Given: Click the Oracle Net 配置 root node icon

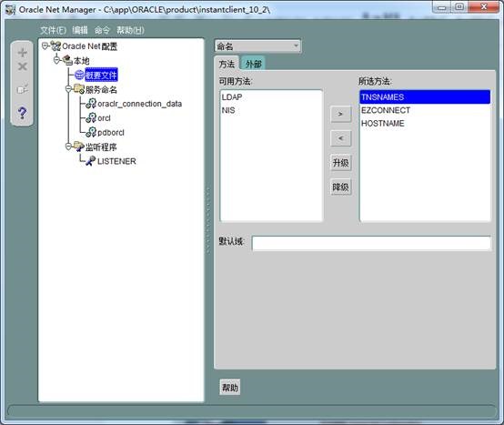Looking at the screenshot, I should coord(55,46).
